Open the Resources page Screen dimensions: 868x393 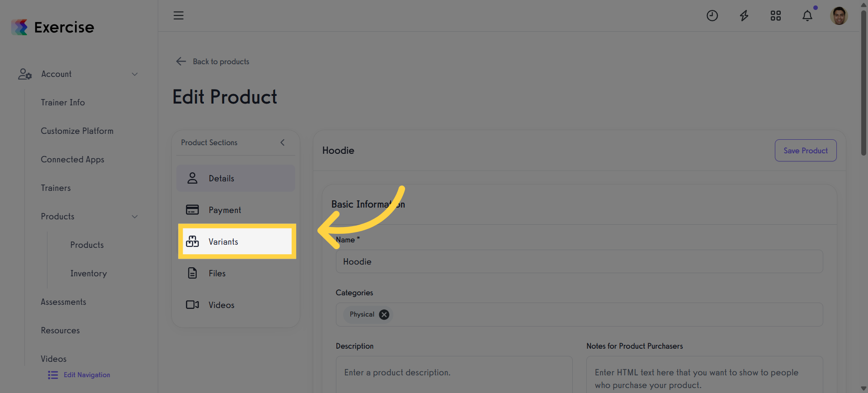(x=60, y=331)
